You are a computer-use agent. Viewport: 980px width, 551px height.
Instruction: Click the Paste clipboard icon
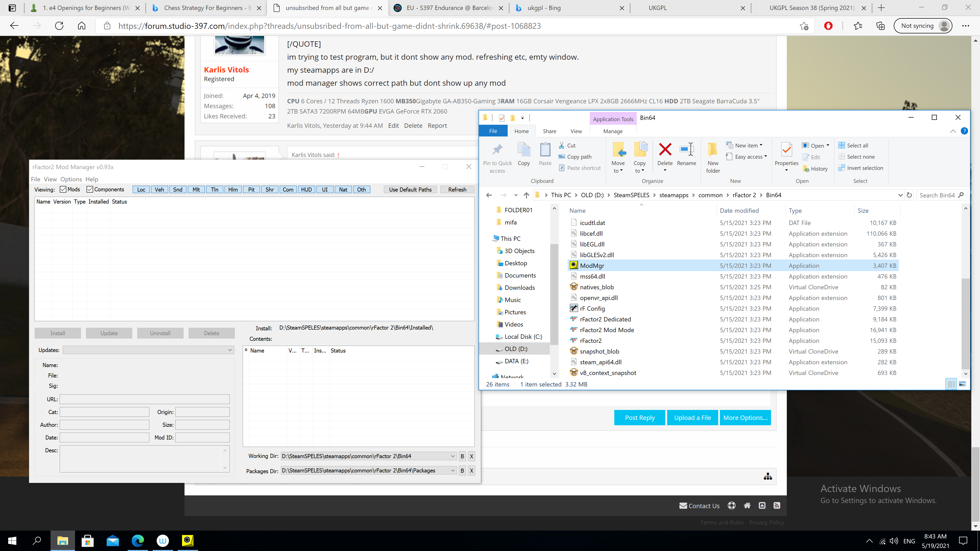545,150
